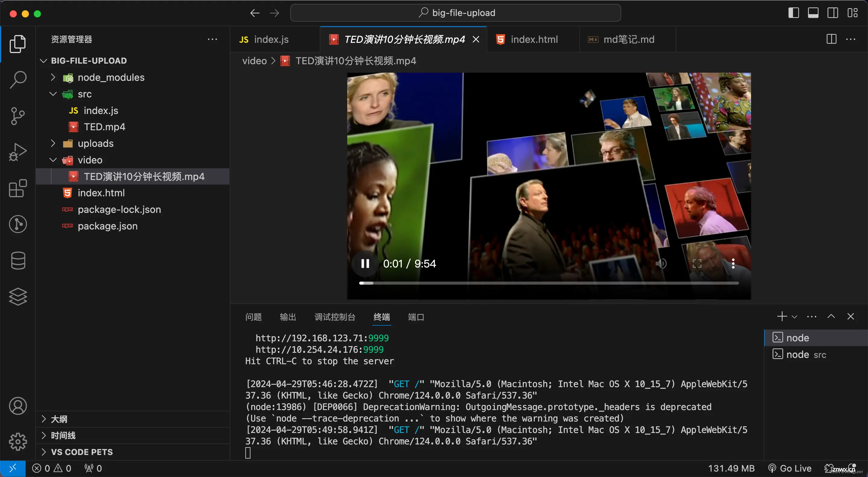
Task: Open the Git Graph activity icon
Action: (17, 224)
